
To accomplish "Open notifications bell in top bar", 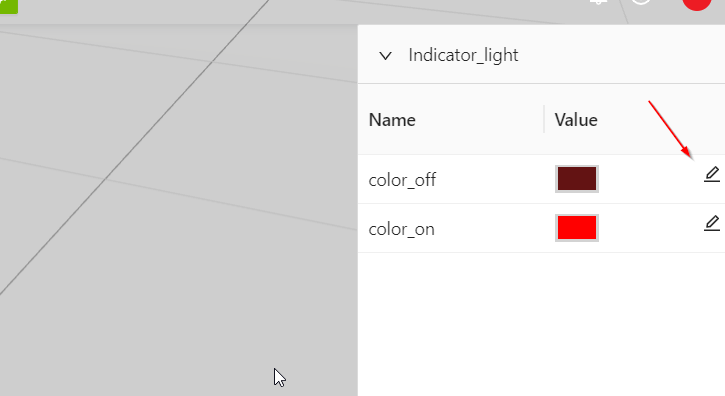I will [598, 2].
